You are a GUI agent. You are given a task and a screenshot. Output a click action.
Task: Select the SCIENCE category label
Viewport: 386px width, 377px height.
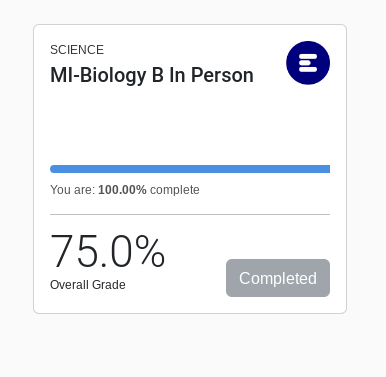click(x=77, y=50)
